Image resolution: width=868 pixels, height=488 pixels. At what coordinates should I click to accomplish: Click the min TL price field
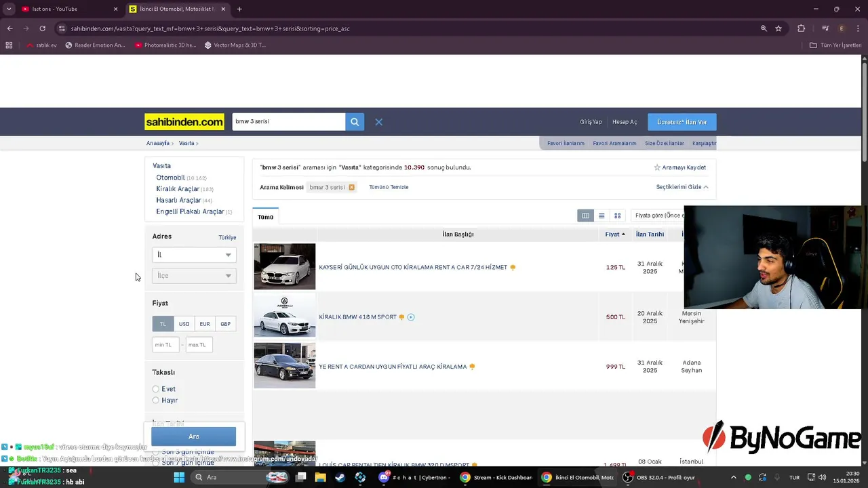166,345
